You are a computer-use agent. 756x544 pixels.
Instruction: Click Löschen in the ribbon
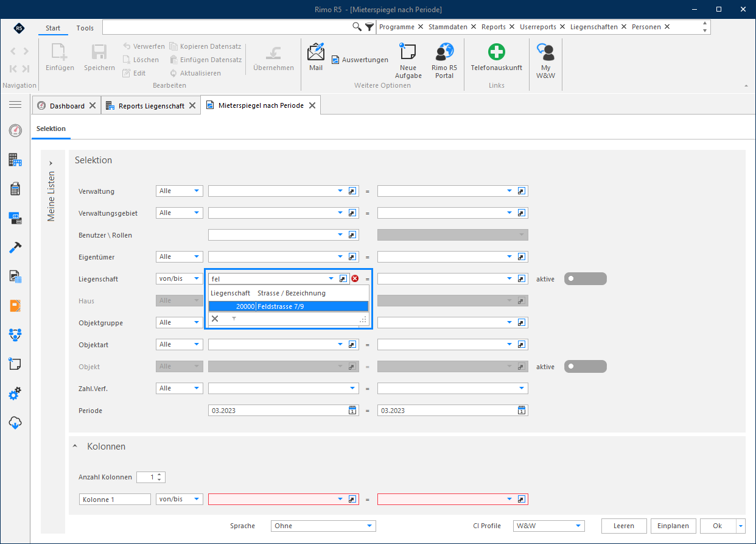coord(141,60)
